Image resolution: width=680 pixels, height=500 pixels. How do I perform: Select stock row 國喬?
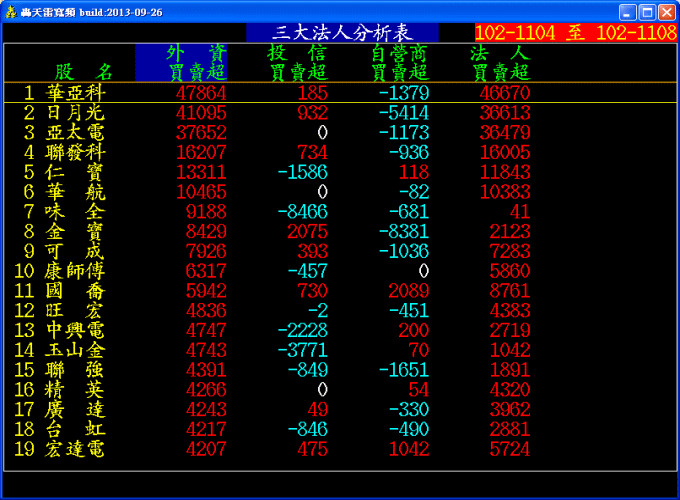tap(340, 291)
